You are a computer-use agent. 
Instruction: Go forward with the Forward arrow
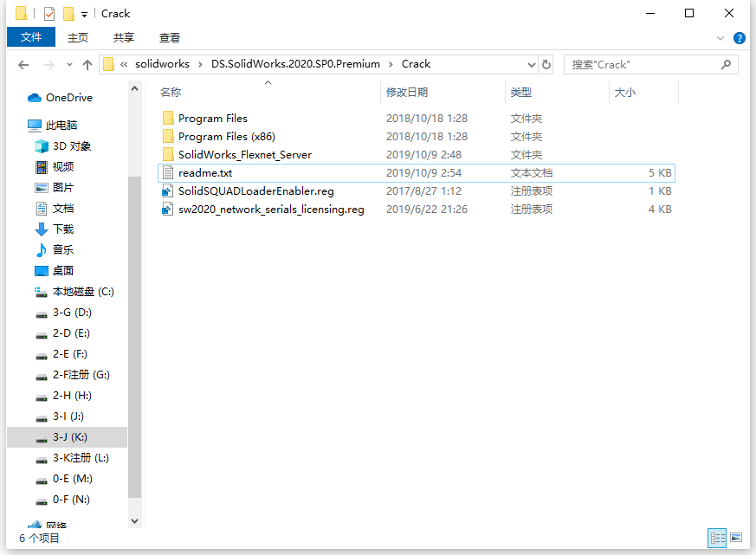pos(48,65)
